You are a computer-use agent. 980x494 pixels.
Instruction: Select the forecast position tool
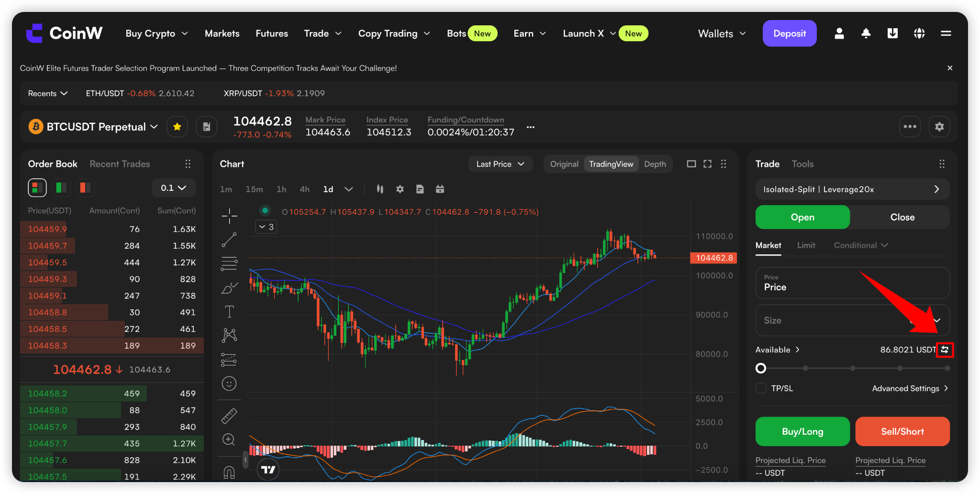229,359
